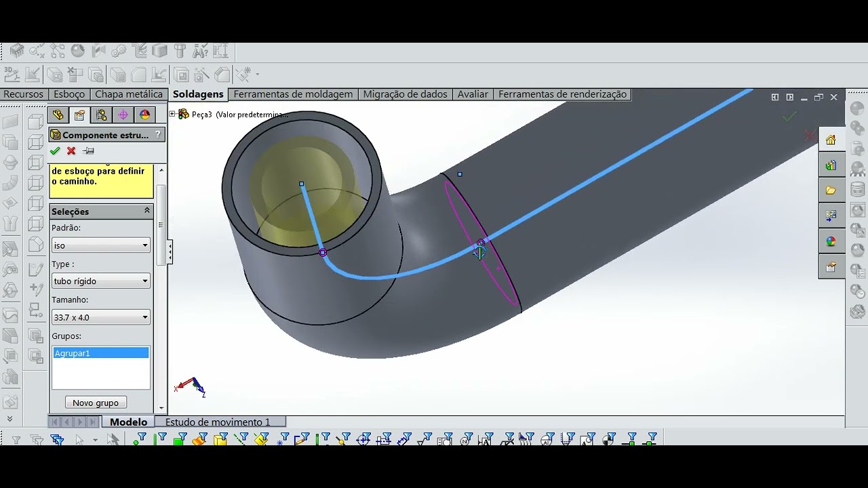Switch to the Esboço tab
868x488 pixels.
coord(69,94)
